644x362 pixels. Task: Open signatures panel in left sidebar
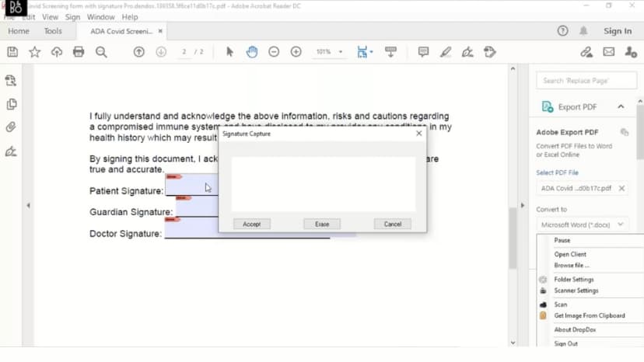(11, 151)
